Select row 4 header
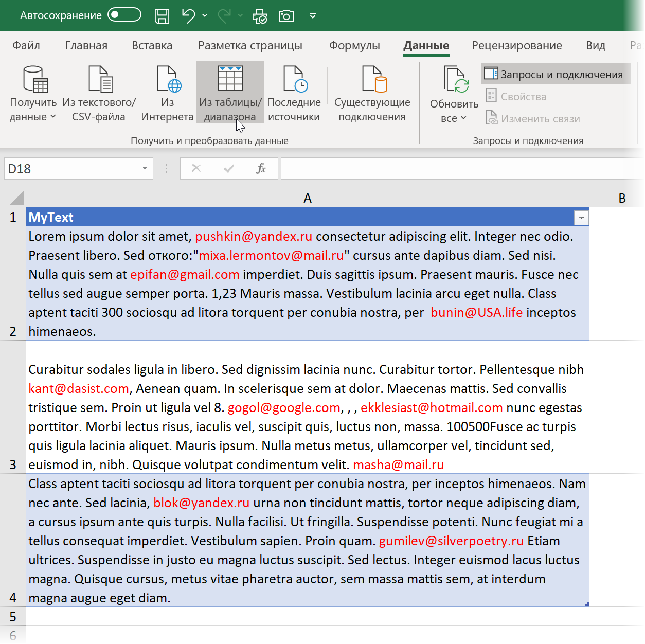The width and height of the screenshot is (645, 644). (x=13, y=540)
